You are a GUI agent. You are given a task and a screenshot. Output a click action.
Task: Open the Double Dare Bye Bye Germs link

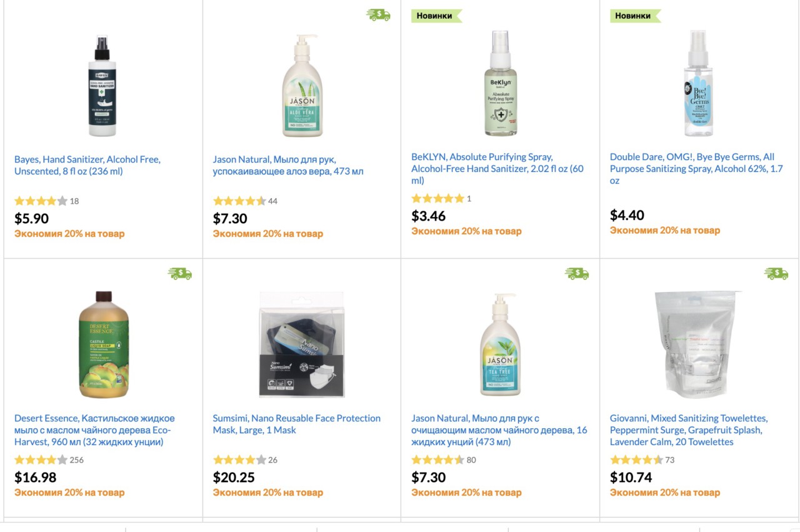[x=696, y=168]
